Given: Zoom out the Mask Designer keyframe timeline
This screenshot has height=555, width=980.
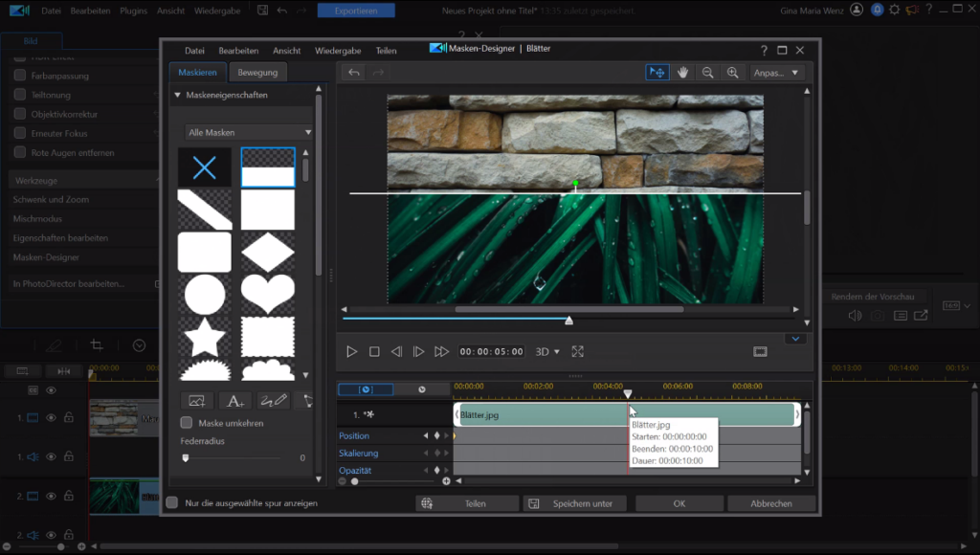Looking at the screenshot, I should point(342,481).
